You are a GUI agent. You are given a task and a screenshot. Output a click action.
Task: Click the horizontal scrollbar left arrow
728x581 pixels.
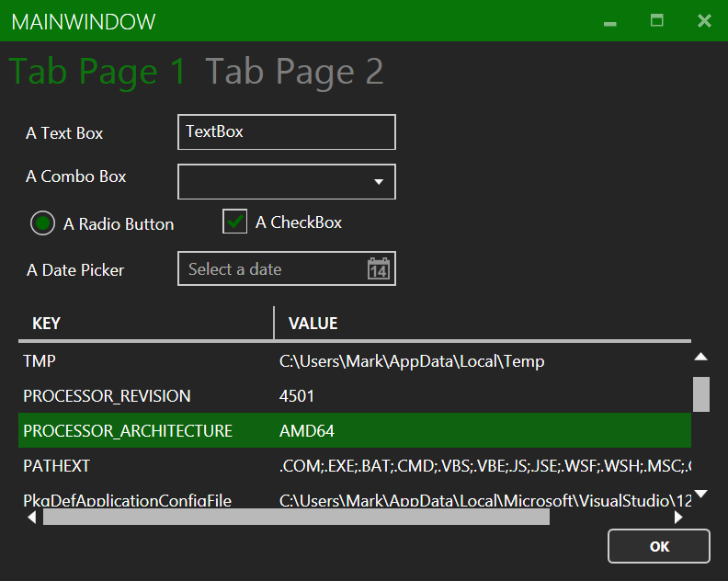coord(32,517)
